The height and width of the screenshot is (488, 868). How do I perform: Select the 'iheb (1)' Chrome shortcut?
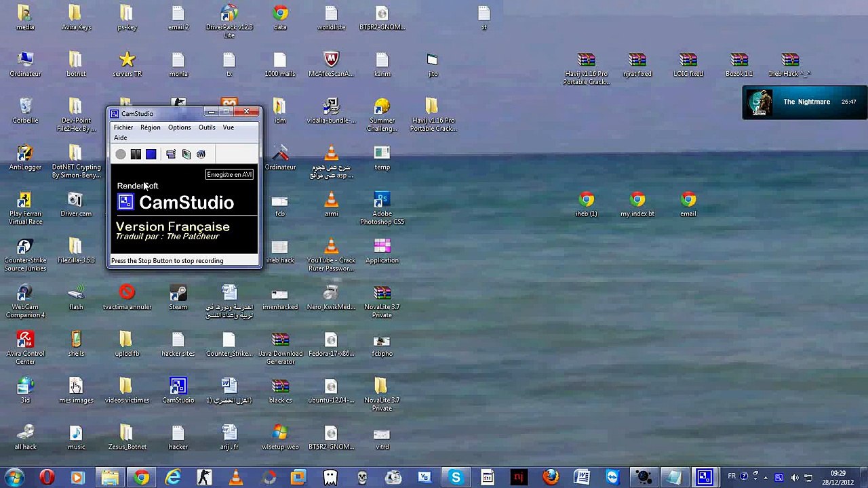(x=586, y=205)
